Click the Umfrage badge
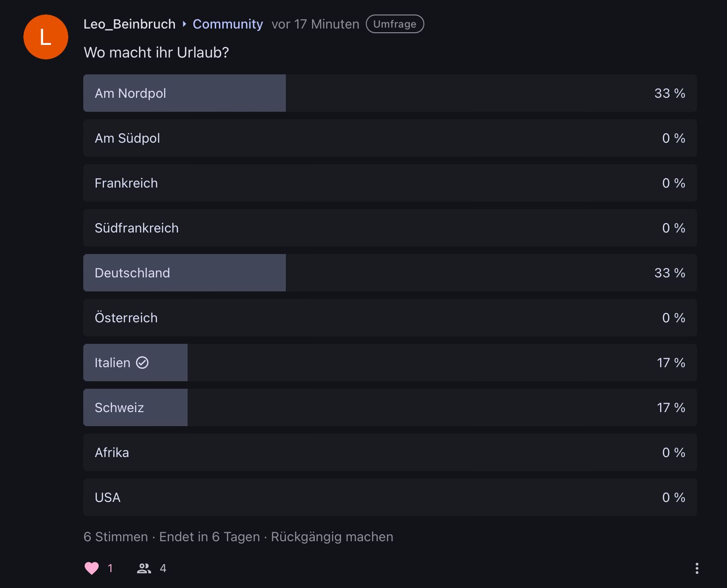 click(395, 24)
